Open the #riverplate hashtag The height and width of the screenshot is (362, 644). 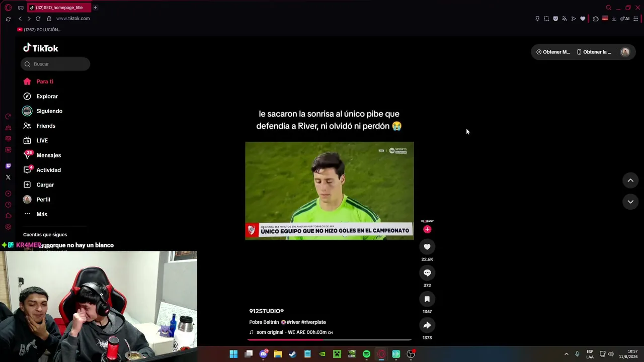[x=313, y=322]
